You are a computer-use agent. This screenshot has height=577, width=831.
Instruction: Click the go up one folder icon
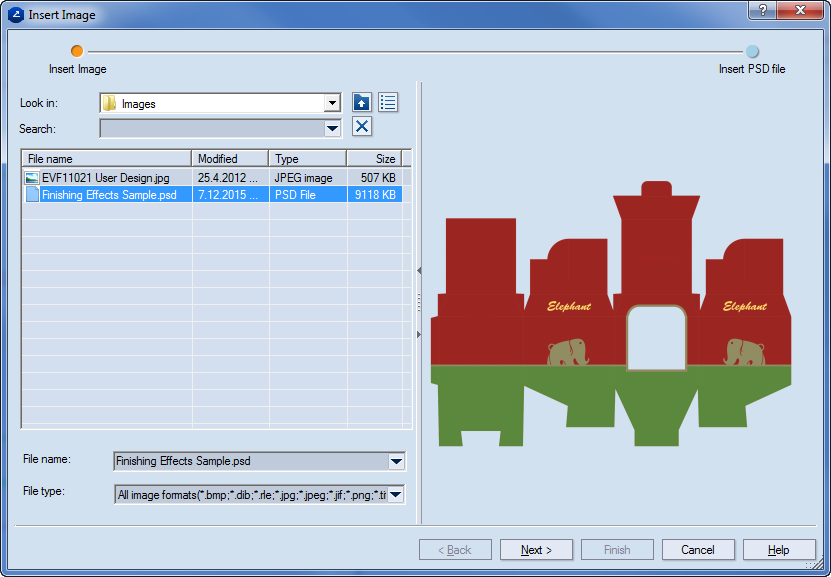tap(362, 103)
